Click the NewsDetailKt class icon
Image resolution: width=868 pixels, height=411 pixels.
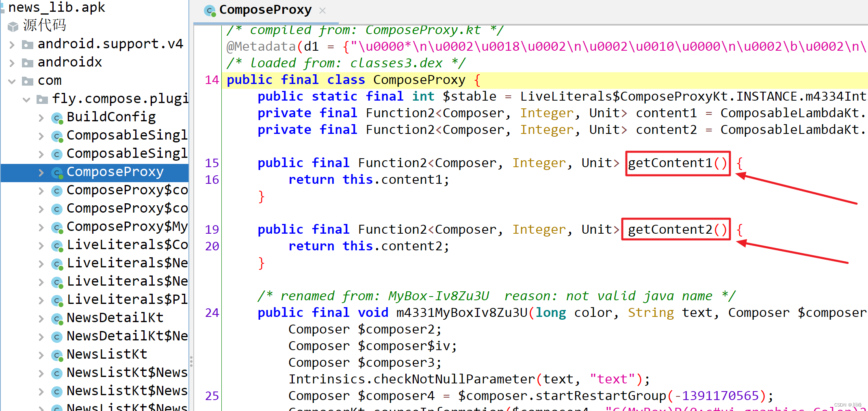[x=57, y=318]
